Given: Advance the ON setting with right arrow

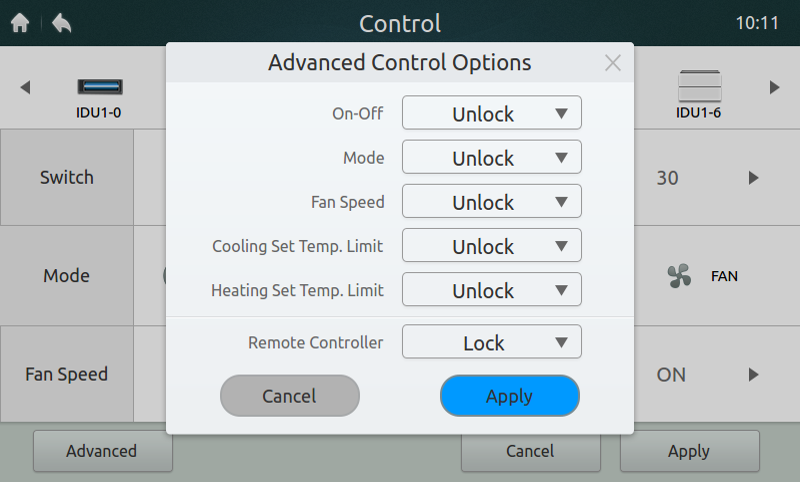Looking at the screenshot, I should (x=753, y=375).
